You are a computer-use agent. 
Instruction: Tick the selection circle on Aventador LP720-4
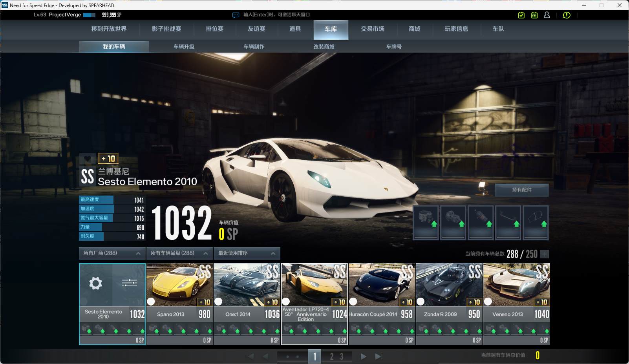click(x=286, y=302)
